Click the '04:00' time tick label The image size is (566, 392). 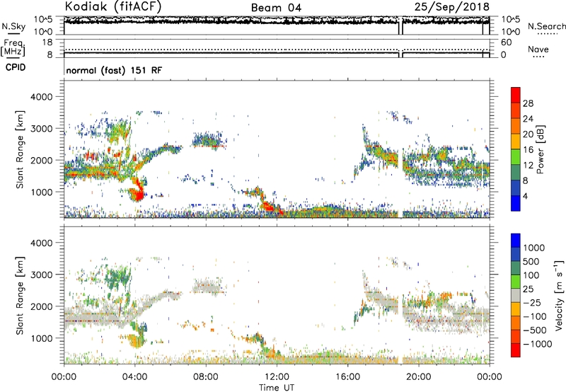point(134,377)
